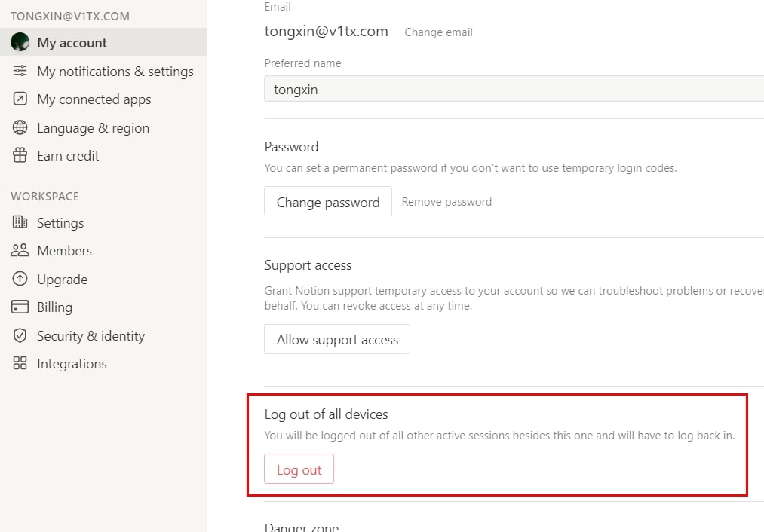
Task: Click the up-arrow circle icon for Upgrade
Action: (20, 279)
